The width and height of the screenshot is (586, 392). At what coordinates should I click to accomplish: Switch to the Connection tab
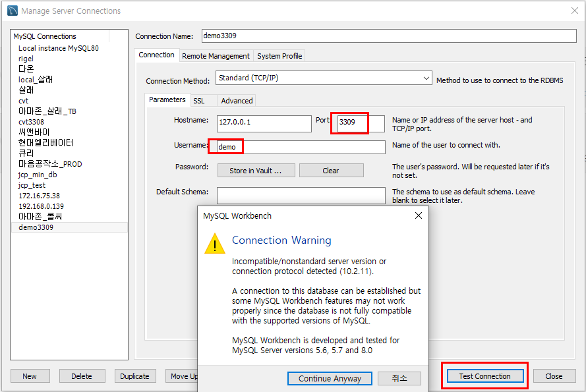156,55
